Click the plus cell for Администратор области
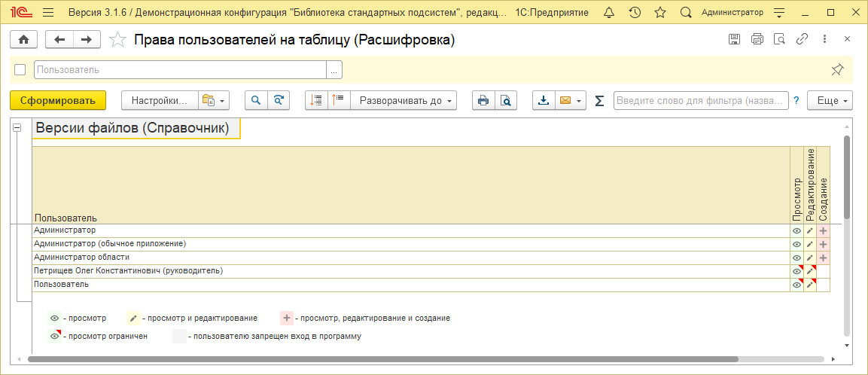 [823, 258]
